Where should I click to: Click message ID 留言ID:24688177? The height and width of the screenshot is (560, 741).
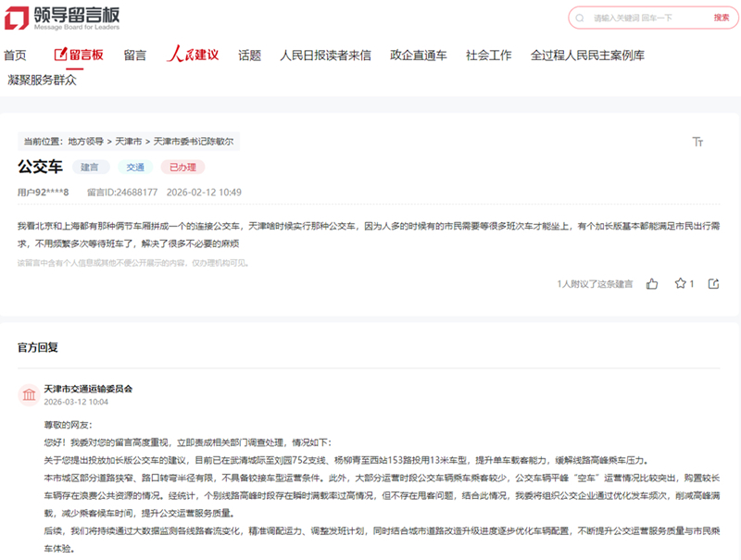pos(122,193)
